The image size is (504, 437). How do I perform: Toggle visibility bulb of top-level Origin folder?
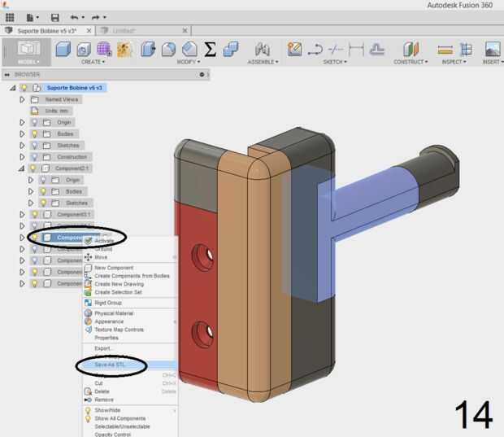coord(34,122)
